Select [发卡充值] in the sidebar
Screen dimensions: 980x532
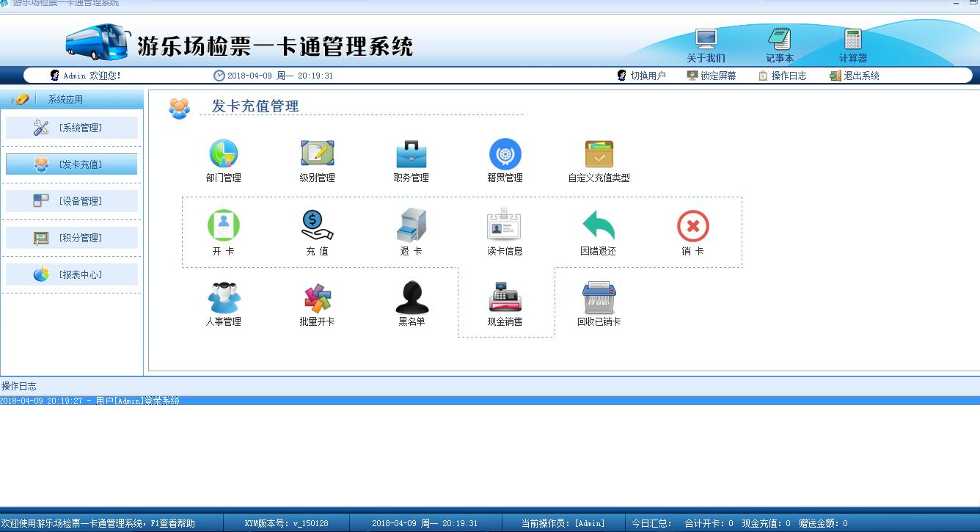point(72,164)
